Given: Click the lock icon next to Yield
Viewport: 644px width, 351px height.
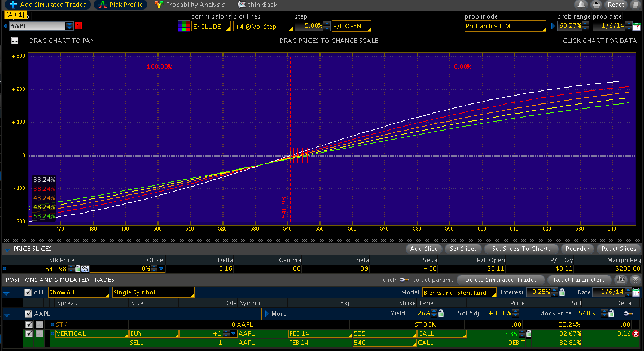Looking at the screenshot, I should [x=441, y=314].
